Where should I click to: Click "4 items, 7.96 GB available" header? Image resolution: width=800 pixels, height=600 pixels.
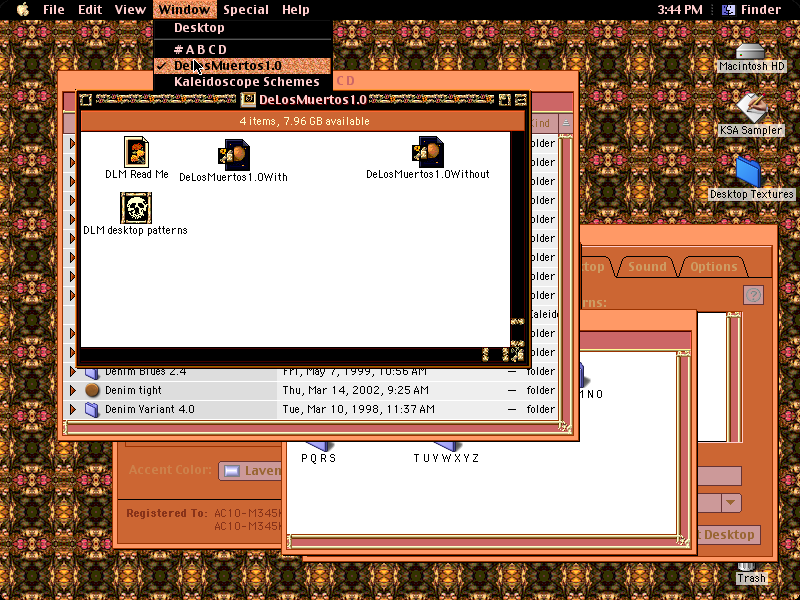coord(305,121)
